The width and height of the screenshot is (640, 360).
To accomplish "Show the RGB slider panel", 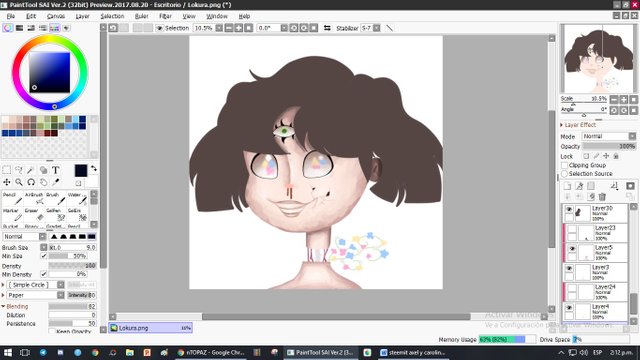I will (x=19, y=28).
